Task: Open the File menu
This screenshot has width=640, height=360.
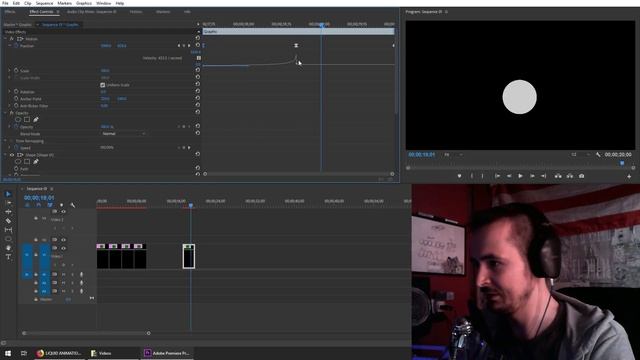Action: coord(5,3)
